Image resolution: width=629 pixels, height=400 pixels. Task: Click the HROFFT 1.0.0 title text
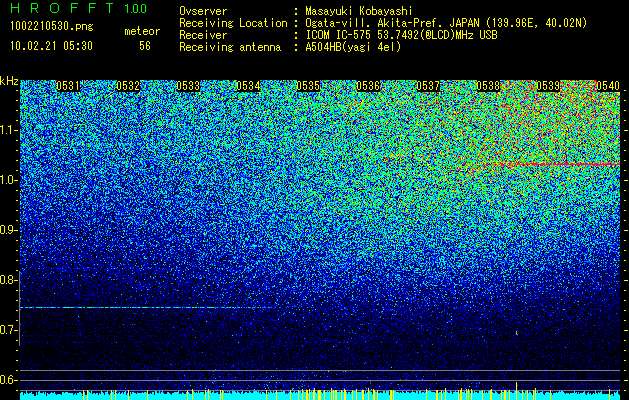(x=79, y=8)
